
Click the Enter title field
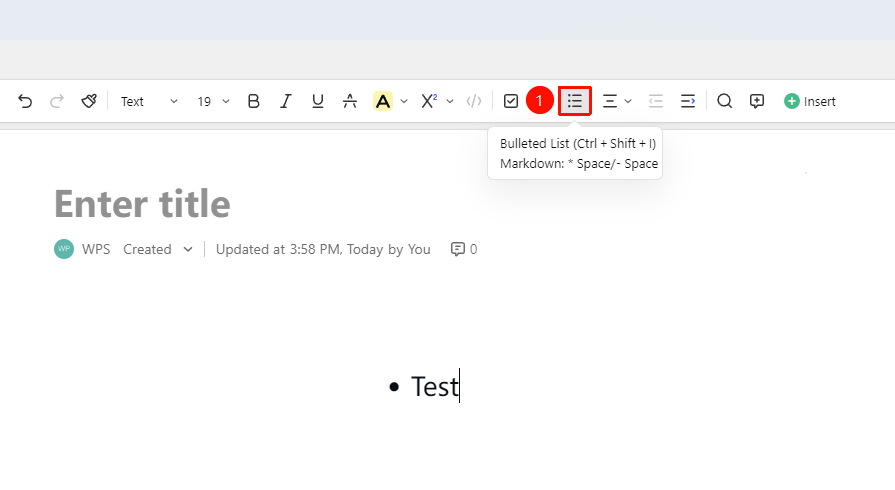tap(142, 204)
